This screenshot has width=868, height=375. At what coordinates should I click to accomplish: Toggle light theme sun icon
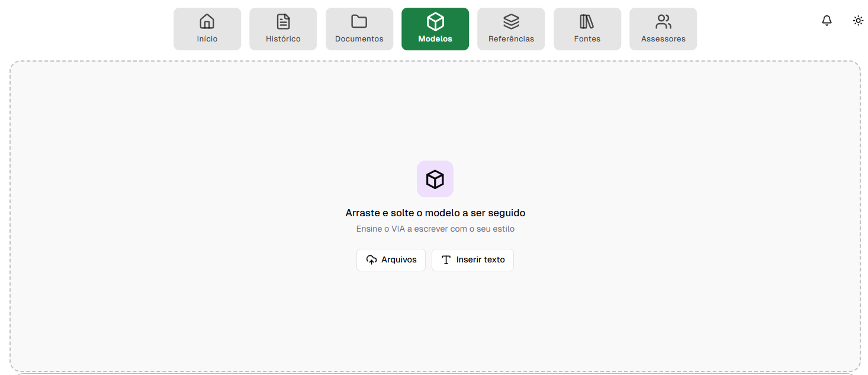tap(858, 21)
